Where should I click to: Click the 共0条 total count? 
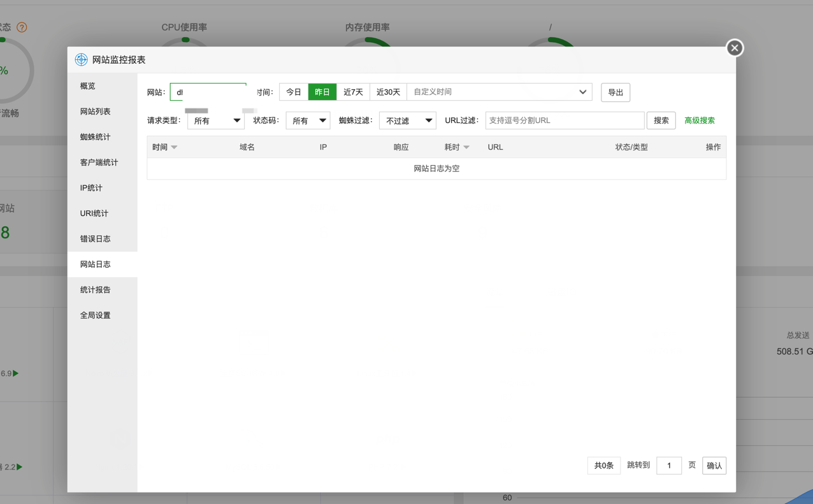(x=604, y=466)
